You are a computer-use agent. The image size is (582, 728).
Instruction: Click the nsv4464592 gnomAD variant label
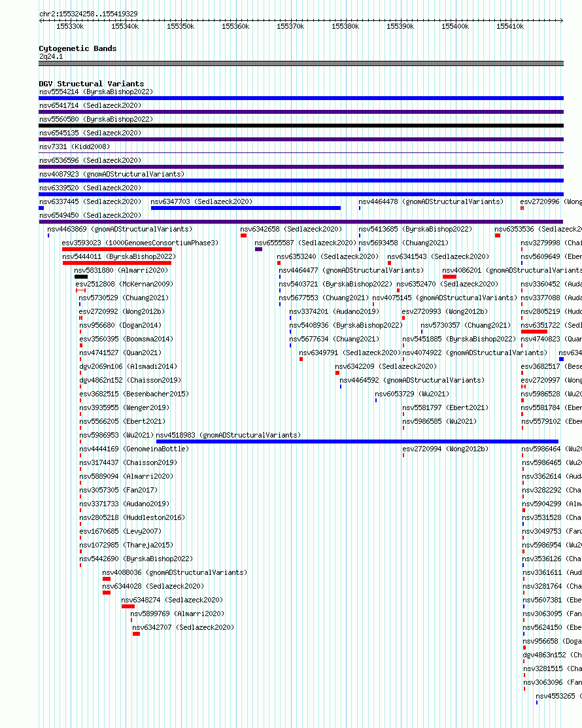[412, 380]
